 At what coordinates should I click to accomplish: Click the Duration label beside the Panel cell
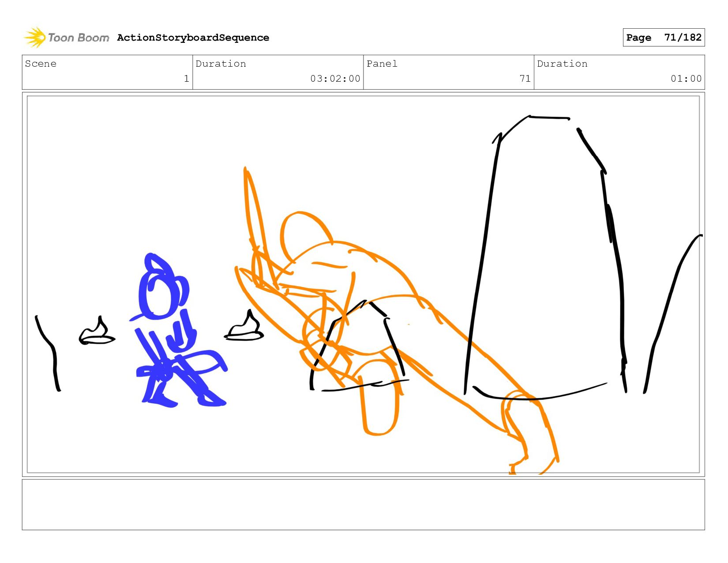pos(562,64)
